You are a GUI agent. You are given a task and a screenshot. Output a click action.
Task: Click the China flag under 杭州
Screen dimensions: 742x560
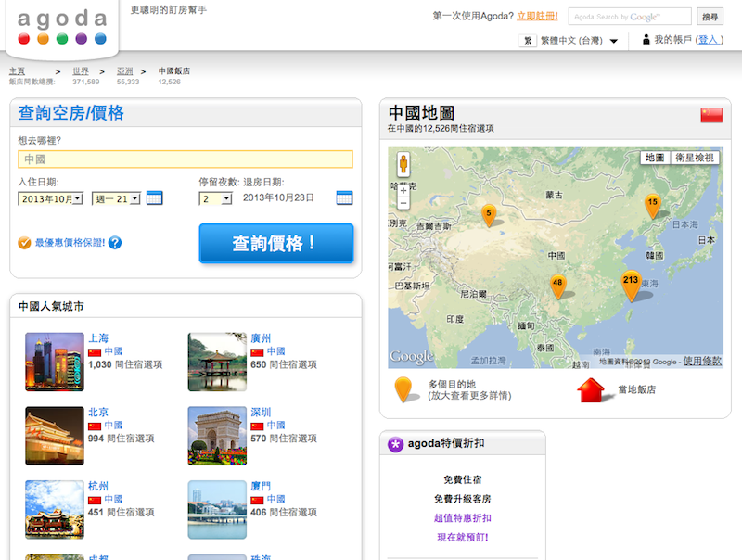95,500
